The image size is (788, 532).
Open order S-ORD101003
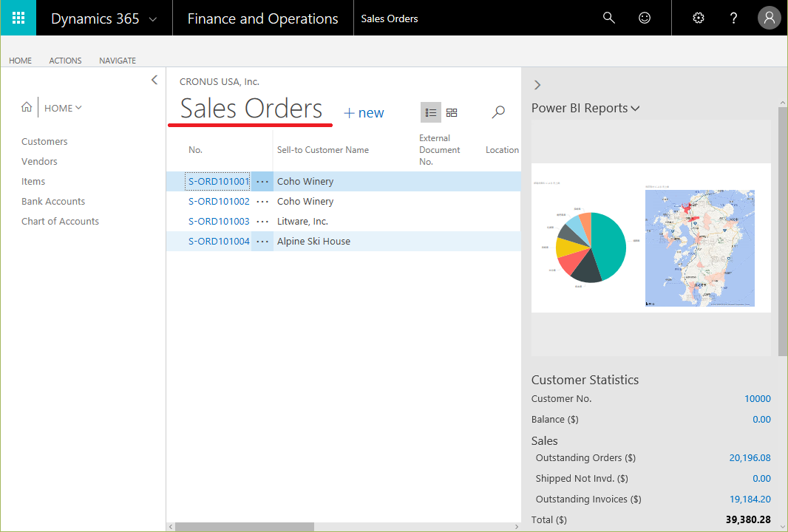[x=219, y=221]
